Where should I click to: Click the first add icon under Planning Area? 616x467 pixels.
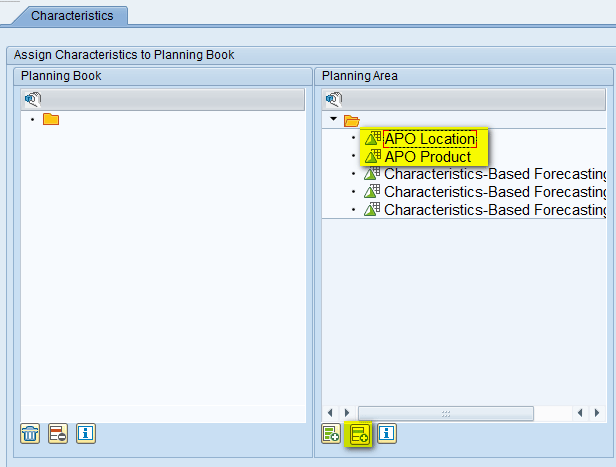click(x=331, y=433)
